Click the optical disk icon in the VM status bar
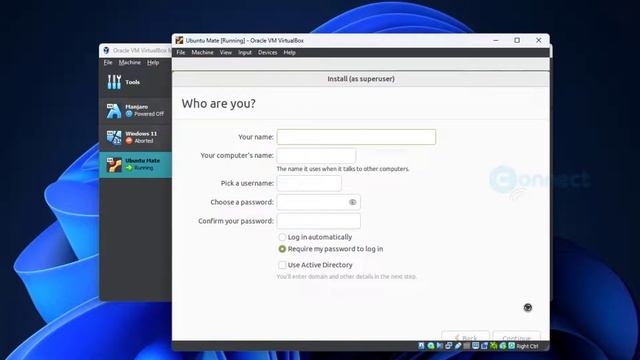This screenshot has width=640, height=360. coord(431,346)
